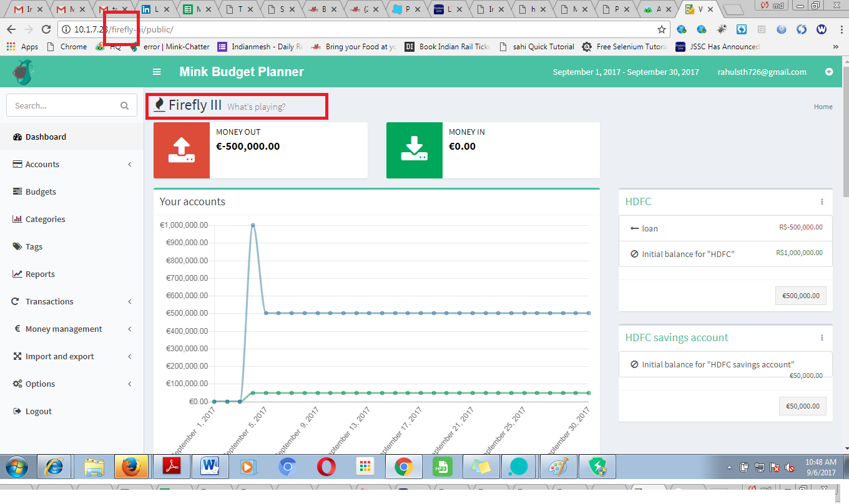
Task: Click the €500,000.00 HDFC balance button
Action: click(x=802, y=296)
